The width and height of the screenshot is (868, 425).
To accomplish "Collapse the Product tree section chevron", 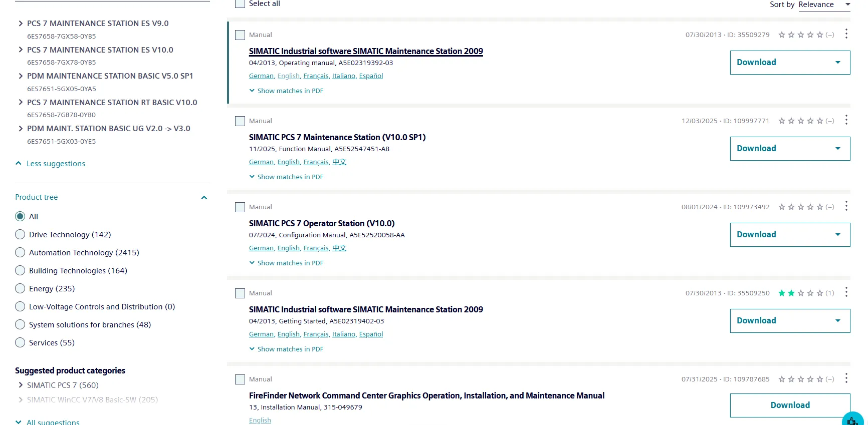I will 204,198.
